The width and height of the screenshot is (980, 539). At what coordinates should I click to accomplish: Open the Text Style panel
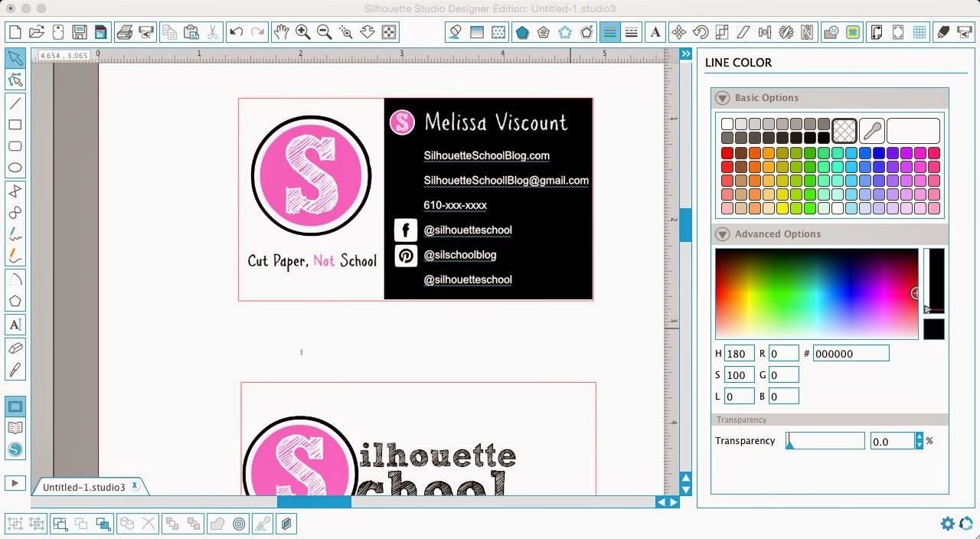tap(655, 32)
